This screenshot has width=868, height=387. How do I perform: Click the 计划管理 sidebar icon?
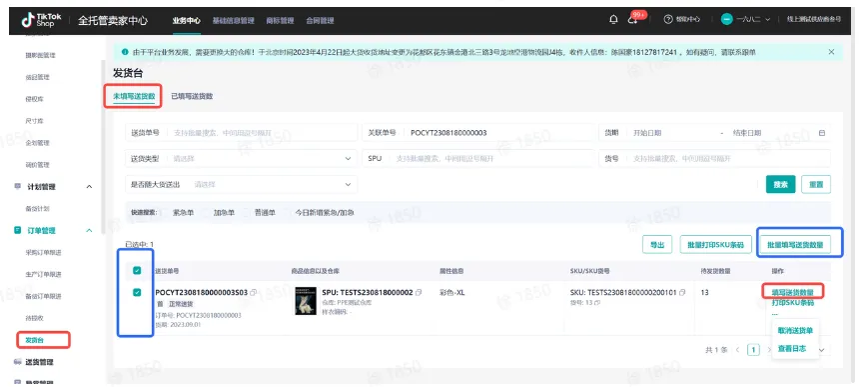click(x=18, y=187)
